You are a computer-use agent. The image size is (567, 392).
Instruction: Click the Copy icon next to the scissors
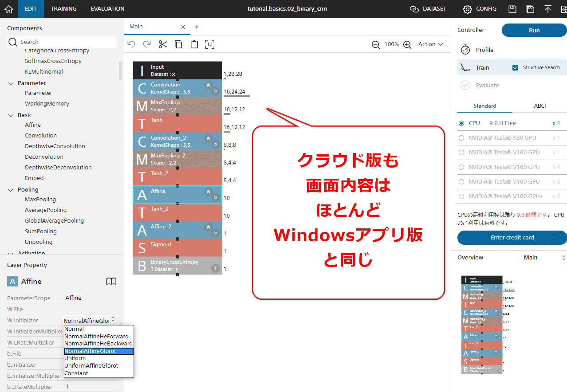178,44
